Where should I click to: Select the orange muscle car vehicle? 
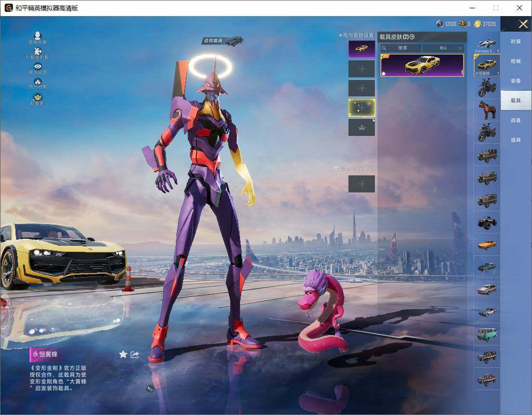point(487,245)
